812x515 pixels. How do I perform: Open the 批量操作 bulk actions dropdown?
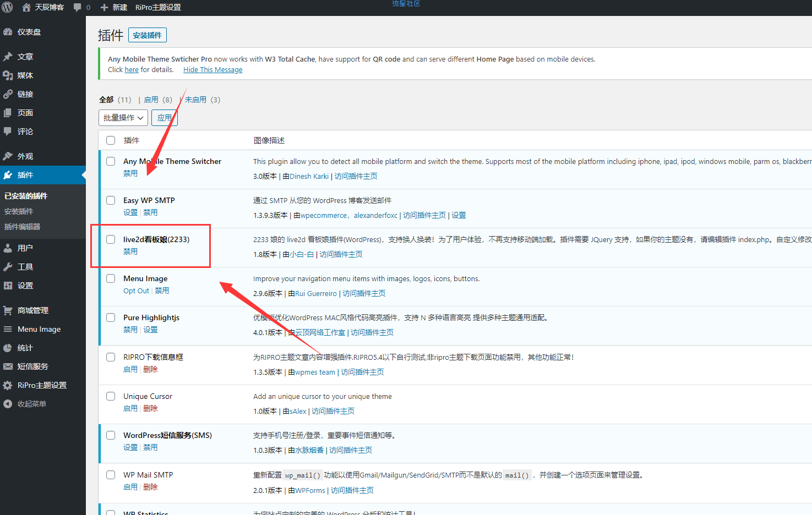click(123, 118)
